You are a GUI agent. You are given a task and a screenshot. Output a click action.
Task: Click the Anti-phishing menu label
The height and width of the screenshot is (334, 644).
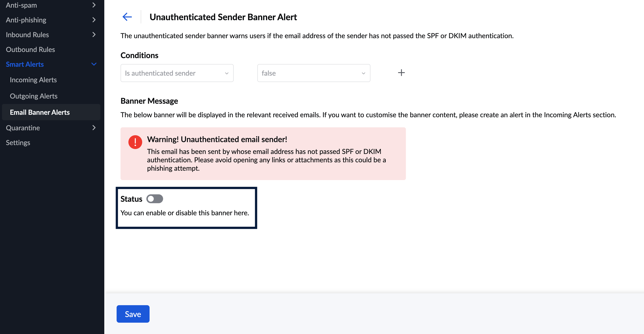[26, 20]
